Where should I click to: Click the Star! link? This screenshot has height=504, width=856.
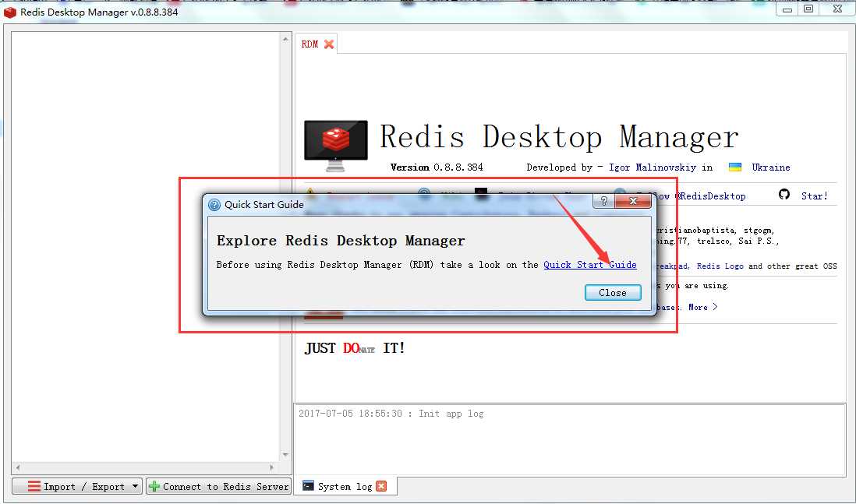click(814, 196)
